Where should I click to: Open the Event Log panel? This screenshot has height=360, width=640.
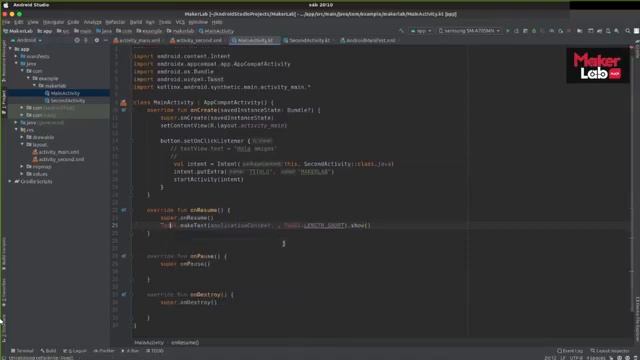click(x=570, y=351)
